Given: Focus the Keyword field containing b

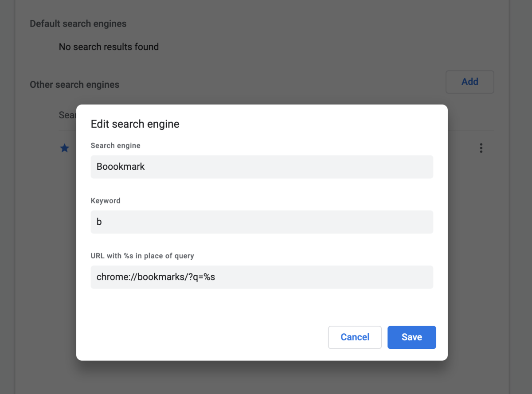Looking at the screenshot, I should tap(262, 222).
